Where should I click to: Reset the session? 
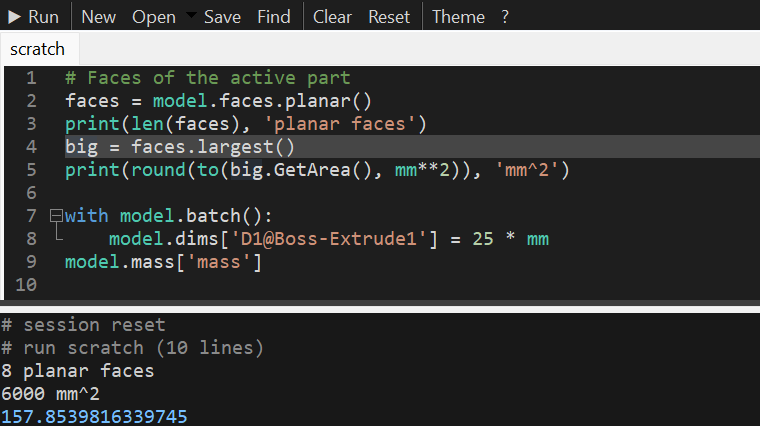[x=389, y=17]
